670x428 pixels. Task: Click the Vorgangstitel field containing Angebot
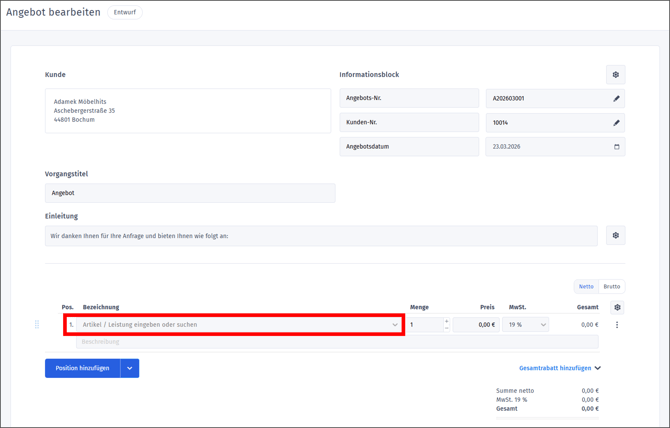[x=190, y=193]
